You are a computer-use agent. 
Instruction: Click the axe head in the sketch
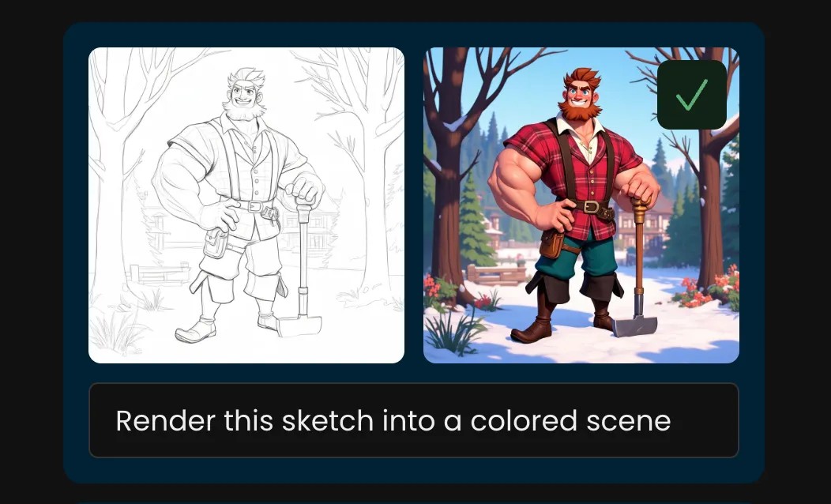pos(299,325)
